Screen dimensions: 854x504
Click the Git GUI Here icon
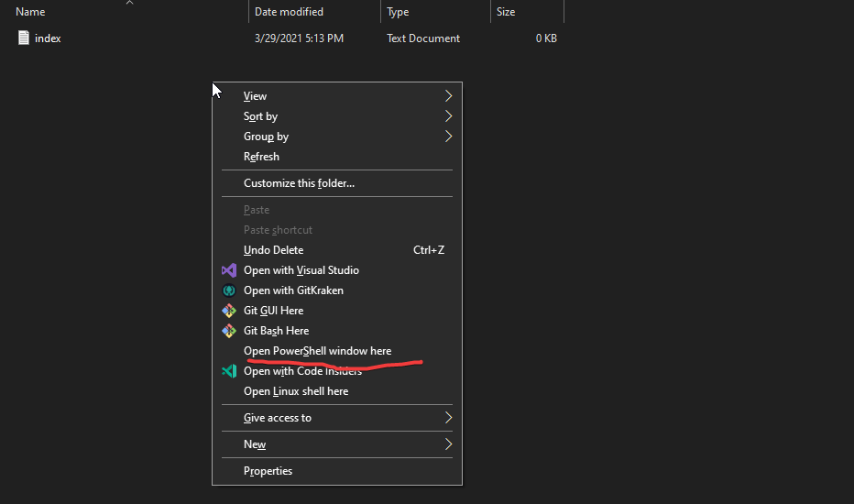click(229, 311)
